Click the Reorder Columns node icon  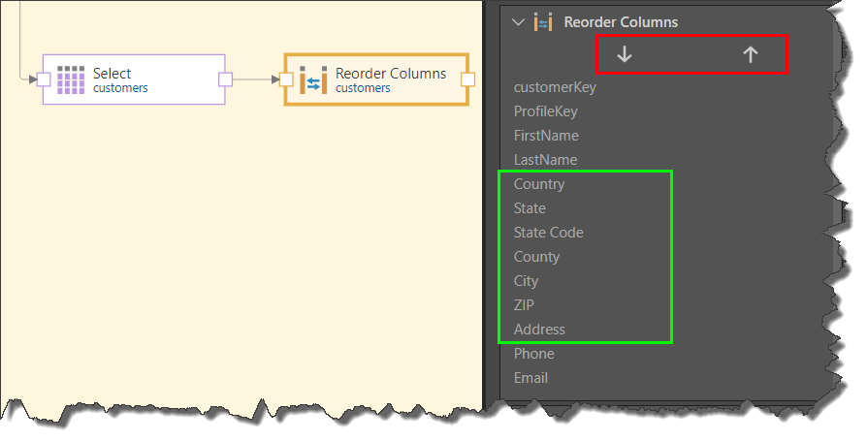pos(313,80)
